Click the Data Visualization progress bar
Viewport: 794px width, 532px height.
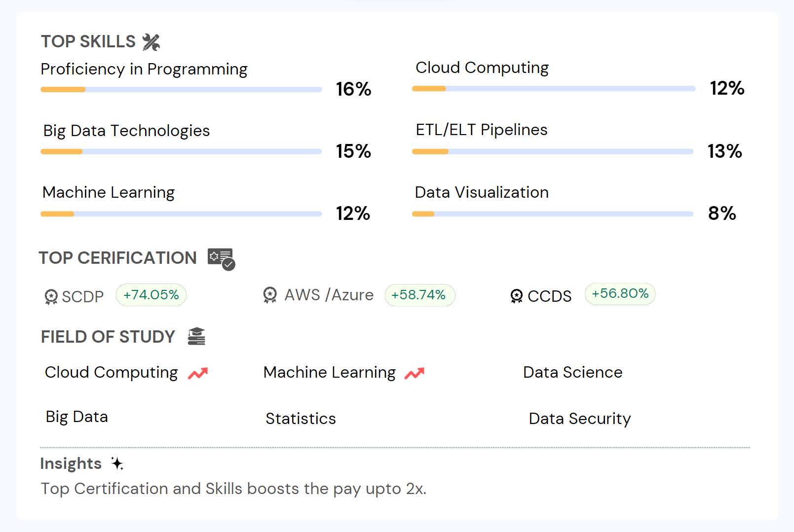[x=553, y=214]
